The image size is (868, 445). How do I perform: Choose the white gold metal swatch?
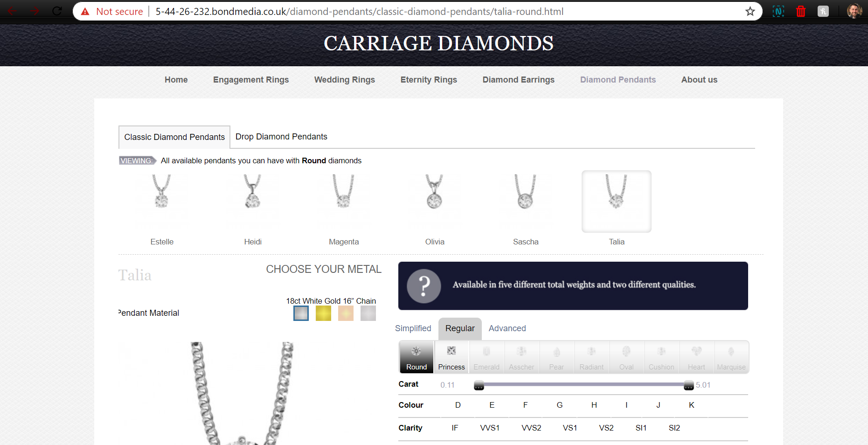pos(301,313)
